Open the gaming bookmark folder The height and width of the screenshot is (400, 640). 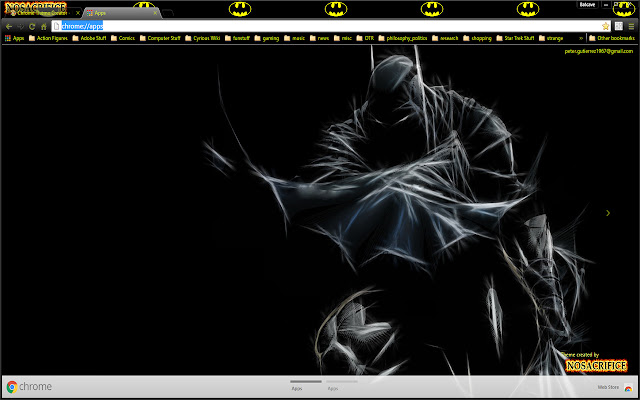pos(266,38)
